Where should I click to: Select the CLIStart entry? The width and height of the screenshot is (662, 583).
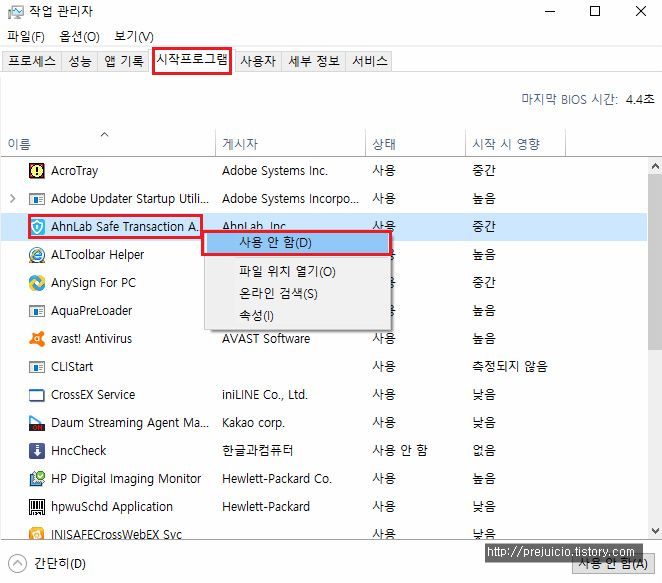click(x=72, y=366)
